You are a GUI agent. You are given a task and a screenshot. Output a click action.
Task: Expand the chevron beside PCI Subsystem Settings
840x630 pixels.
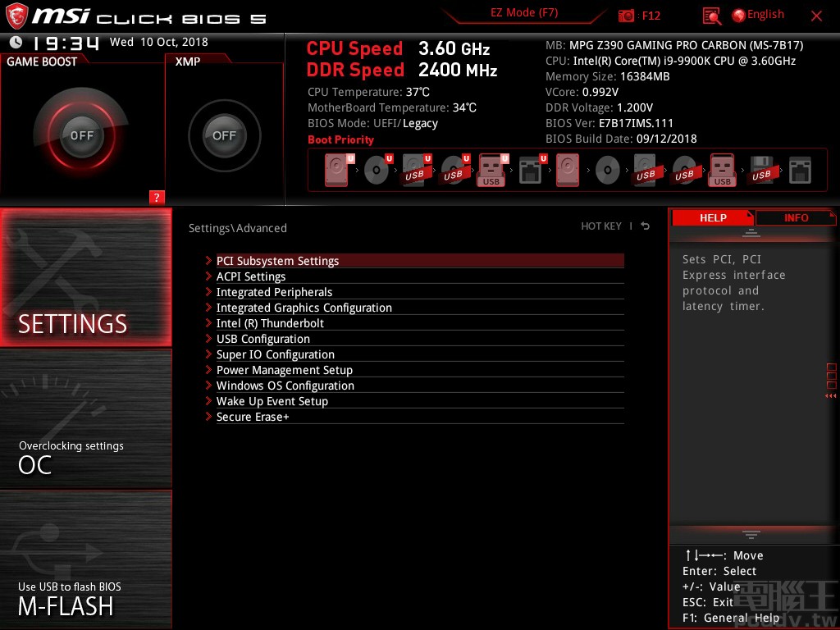tap(208, 260)
